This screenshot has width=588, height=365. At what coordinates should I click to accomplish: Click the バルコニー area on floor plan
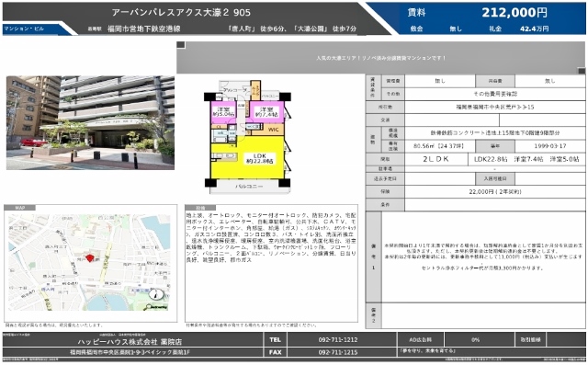pos(249,187)
